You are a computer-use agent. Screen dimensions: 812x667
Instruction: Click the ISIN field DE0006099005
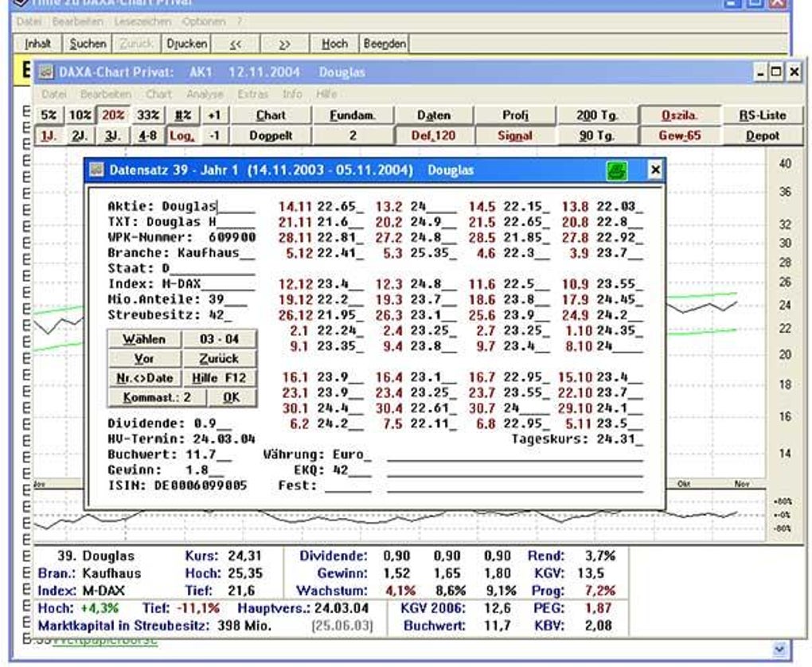click(201, 486)
